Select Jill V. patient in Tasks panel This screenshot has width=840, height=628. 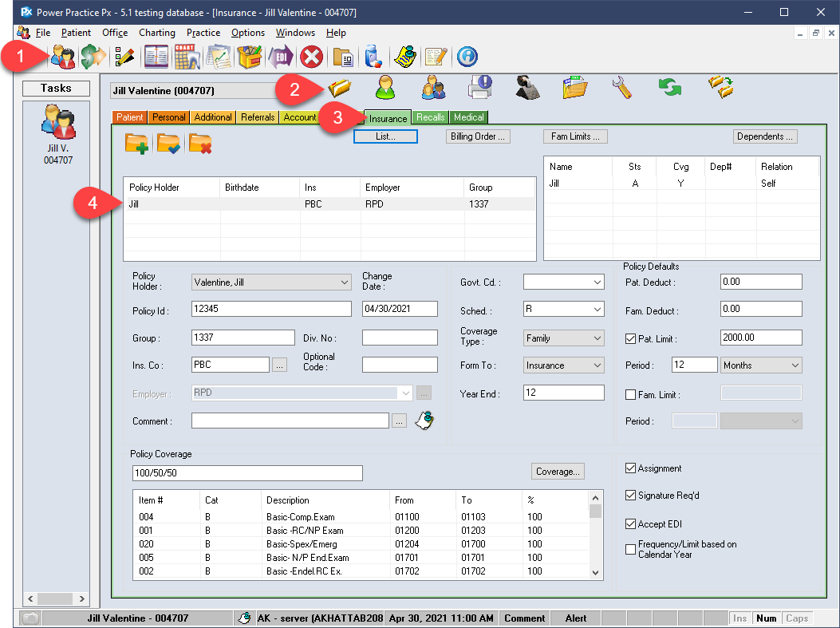click(x=58, y=134)
